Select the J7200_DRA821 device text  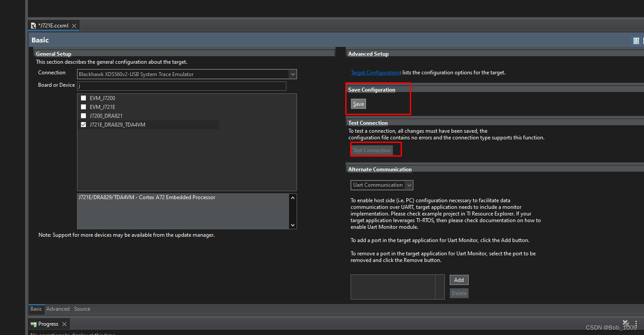coord(106,116)
